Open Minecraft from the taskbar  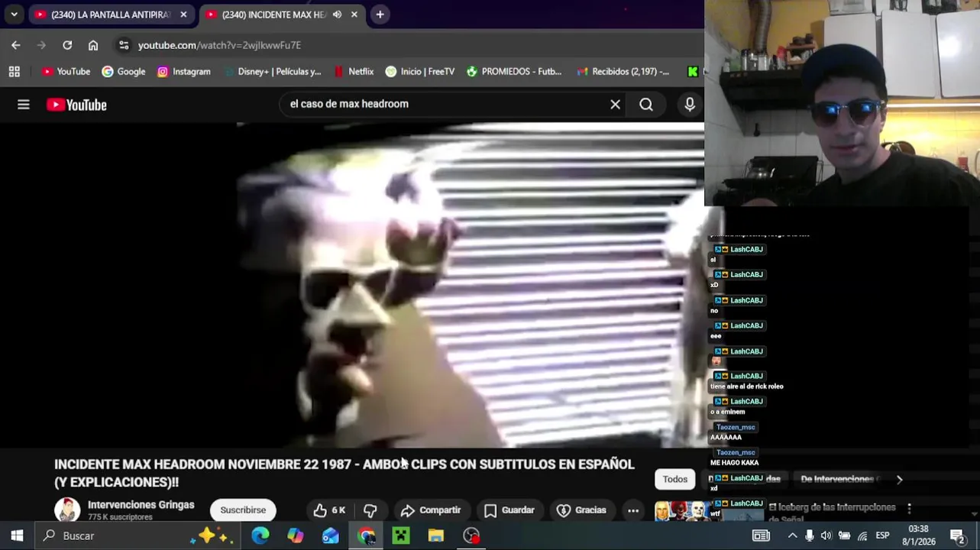[x=401, y=536]
